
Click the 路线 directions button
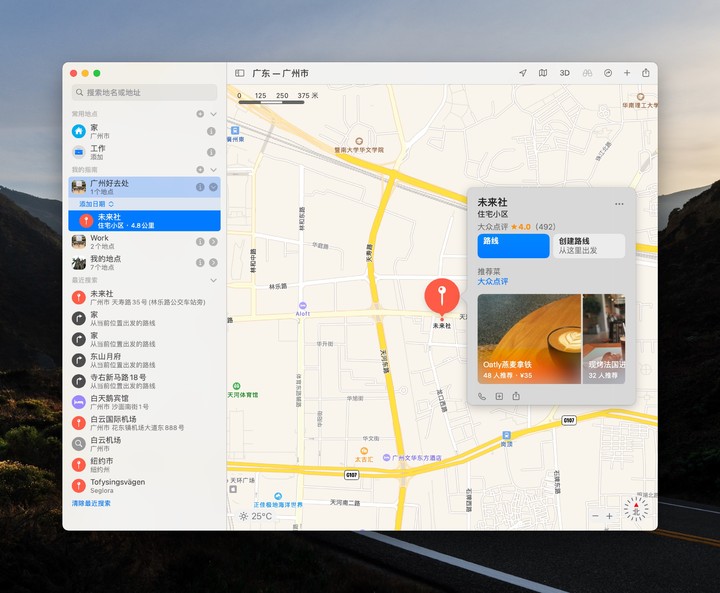(513, 245)
